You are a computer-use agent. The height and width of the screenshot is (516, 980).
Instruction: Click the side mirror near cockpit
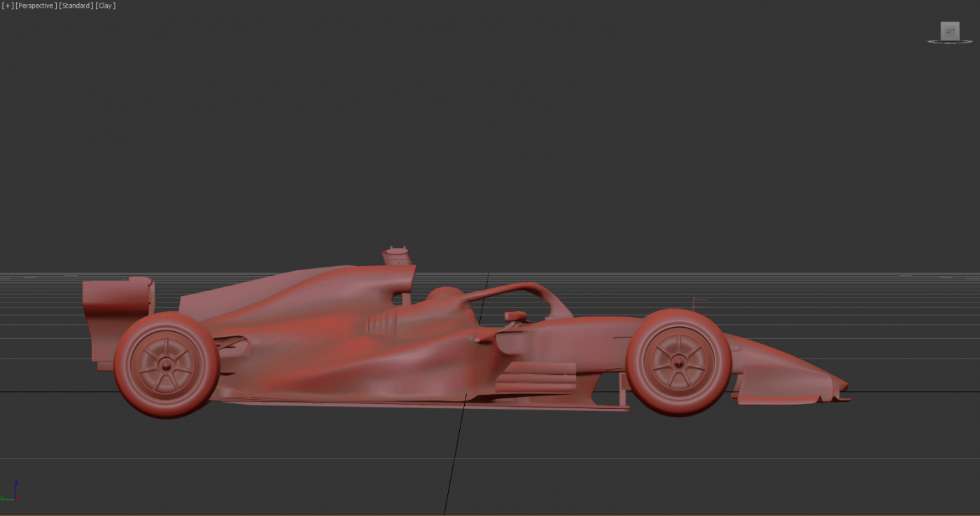tap(514, 317)
